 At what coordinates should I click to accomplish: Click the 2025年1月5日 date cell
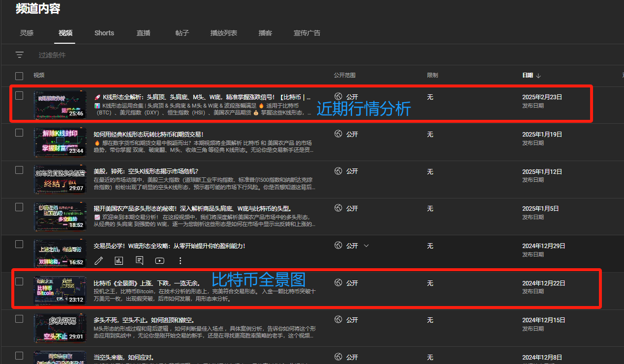(x=540, y=209)
